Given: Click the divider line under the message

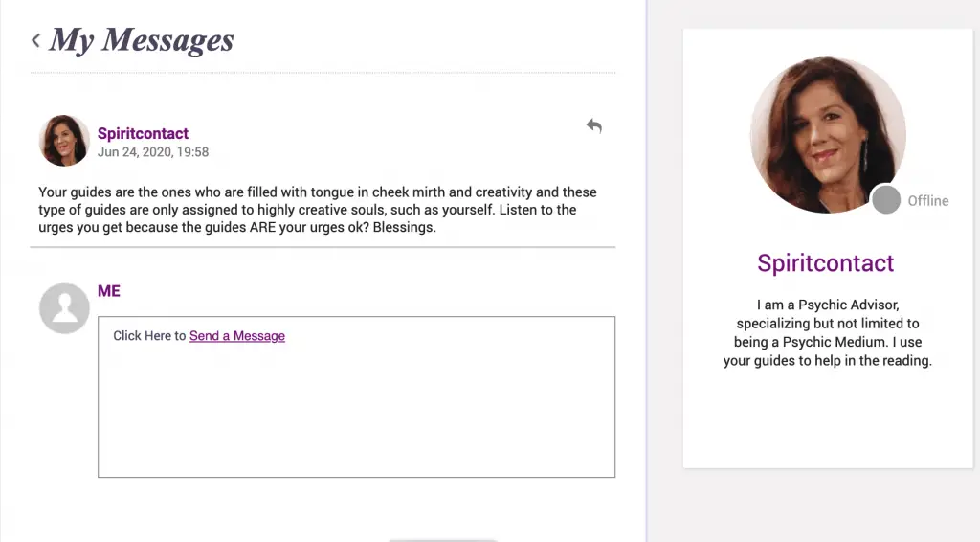Looking at the screenshot, I should point(323,247).
